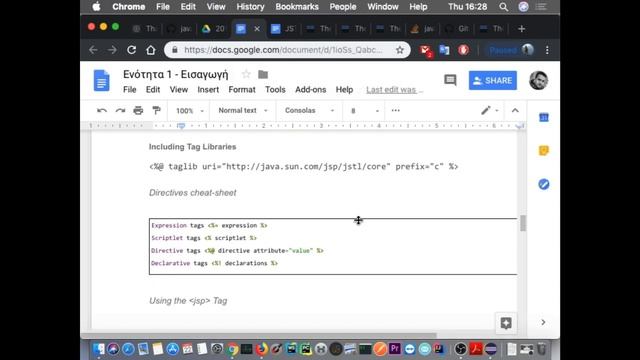
Task: Open a new Chrome tab with plus
Action: (x=521, y=29)
